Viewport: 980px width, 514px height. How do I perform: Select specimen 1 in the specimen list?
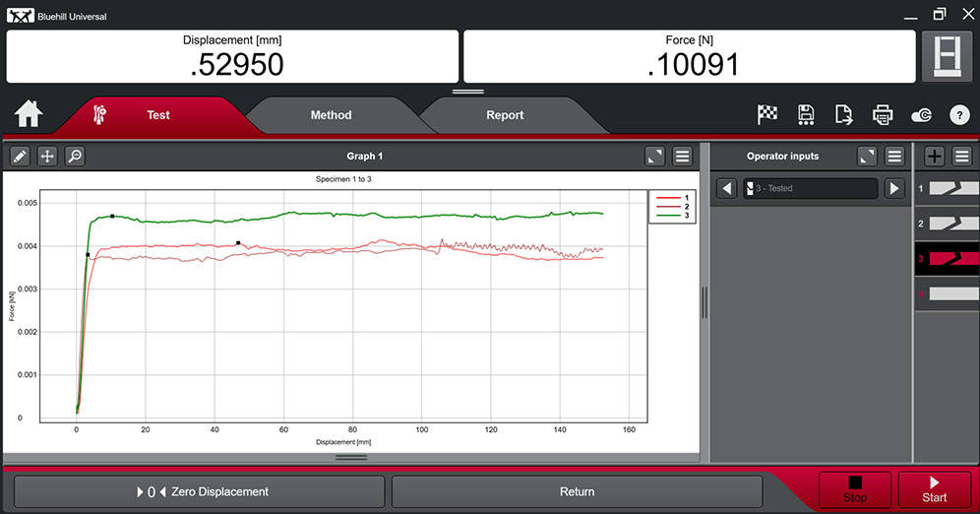tap(947, 187)
